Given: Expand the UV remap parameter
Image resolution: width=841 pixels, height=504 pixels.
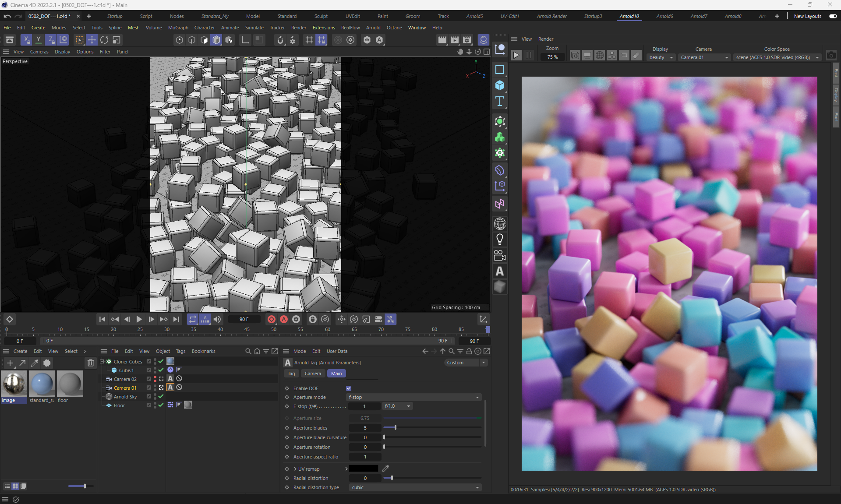Looking at the screenshot, I should pyautogui.click(x=295, y=469).
